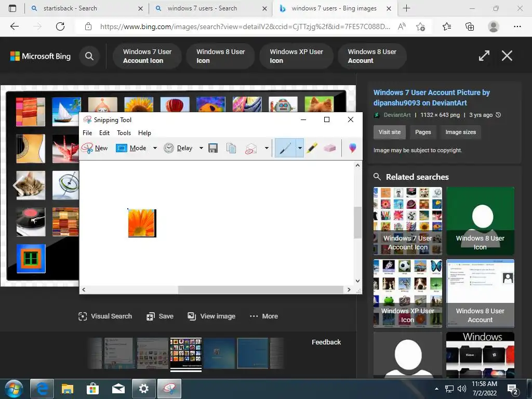Open the More options under the image
Image resolution: width=532 pixels, height=399 pixels.
pos(263,316)
